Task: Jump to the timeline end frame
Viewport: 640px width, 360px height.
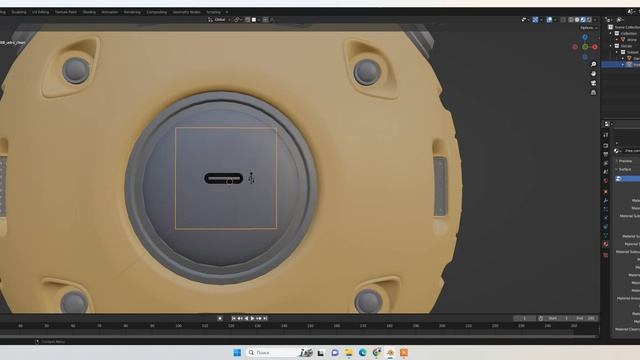Action: [265, 318]
